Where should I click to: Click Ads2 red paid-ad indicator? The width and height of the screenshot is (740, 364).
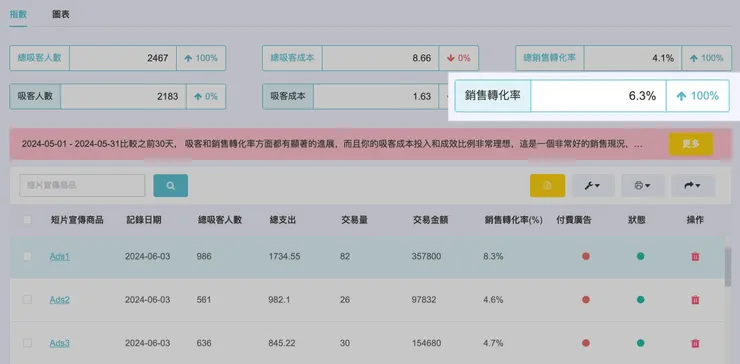586,299
